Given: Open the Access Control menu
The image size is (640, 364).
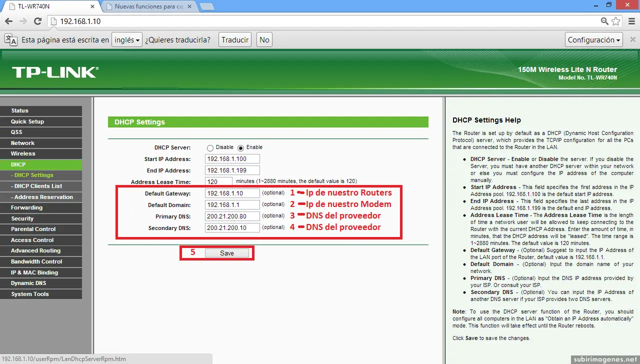Looking at the screenshot, I should [x=41, y=240].
